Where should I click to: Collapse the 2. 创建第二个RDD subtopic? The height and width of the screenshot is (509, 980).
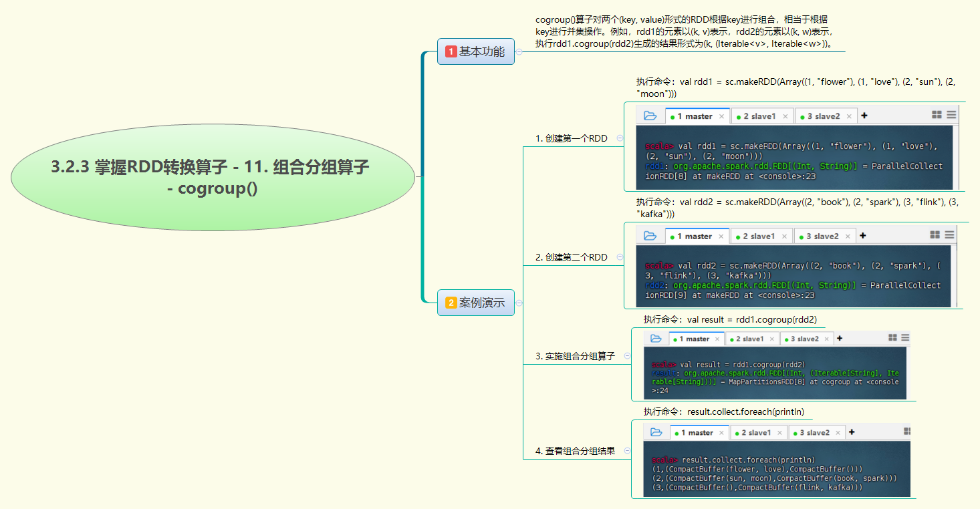click(x=620, y=257)
